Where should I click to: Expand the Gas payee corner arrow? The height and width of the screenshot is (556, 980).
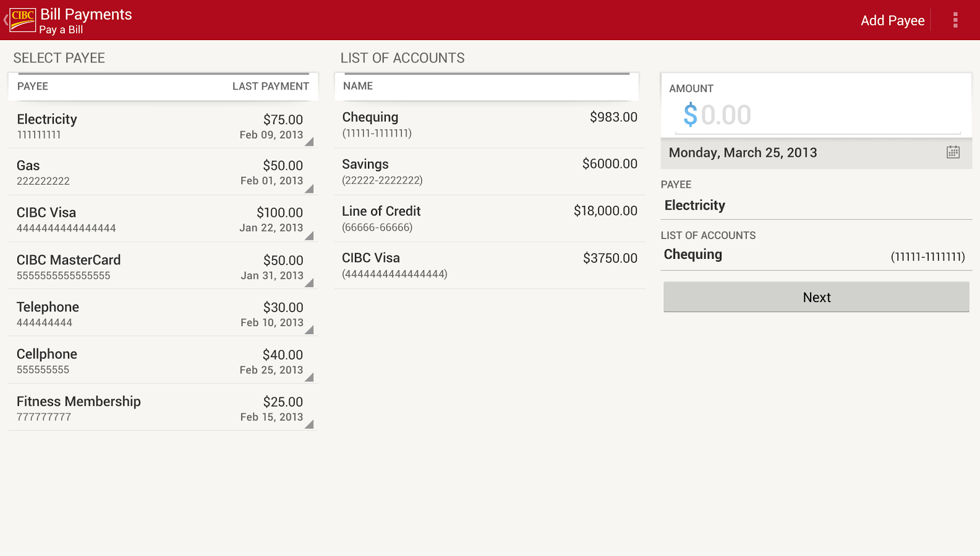[309, 188]
